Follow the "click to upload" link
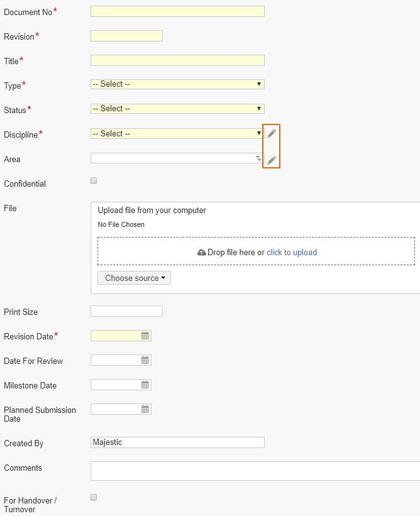The image size is (420, 516). tap(292, 253)
